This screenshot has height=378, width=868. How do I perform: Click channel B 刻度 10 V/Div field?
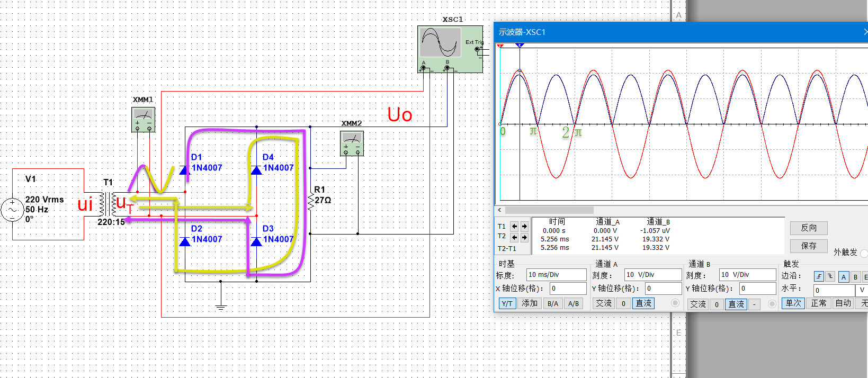coord(747,275)
